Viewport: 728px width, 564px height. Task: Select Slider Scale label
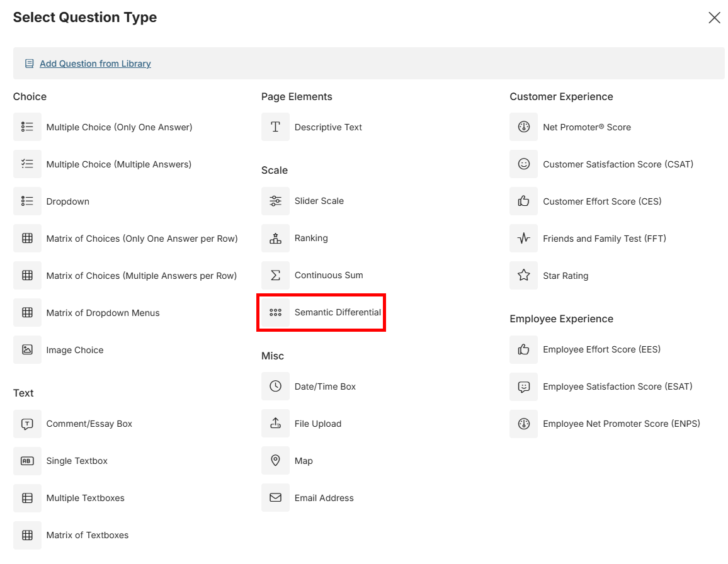click(319, 201)
